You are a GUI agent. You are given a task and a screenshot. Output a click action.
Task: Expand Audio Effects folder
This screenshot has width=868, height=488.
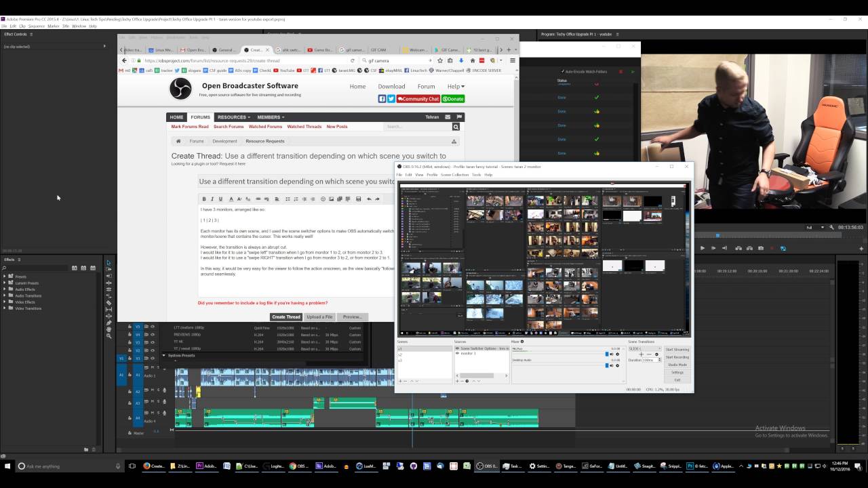point(4,289)
